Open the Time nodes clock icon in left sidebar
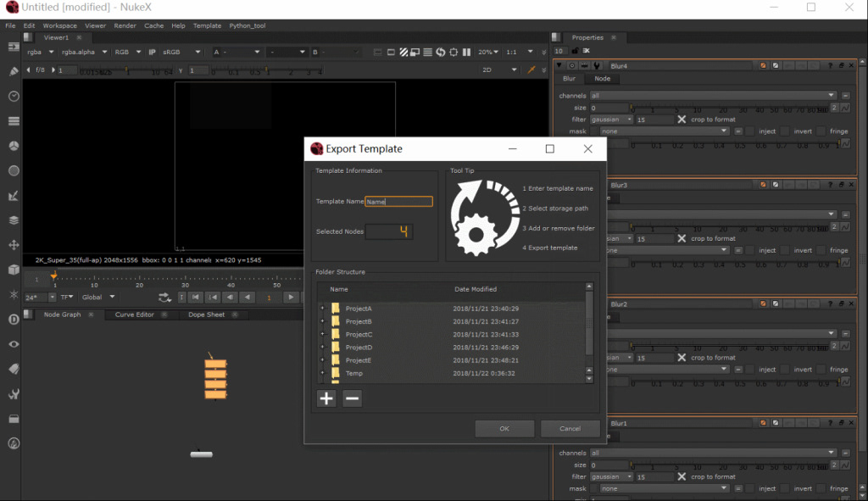This screenshot has width=868, height=501. [14, 97]
